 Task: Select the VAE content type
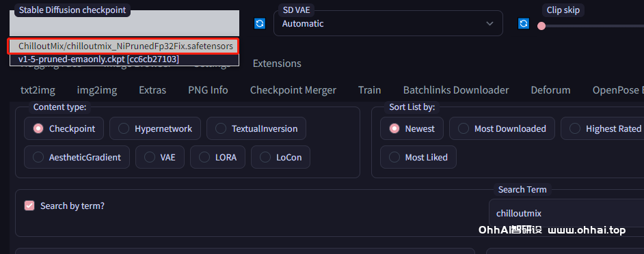[x=160, y=157]
